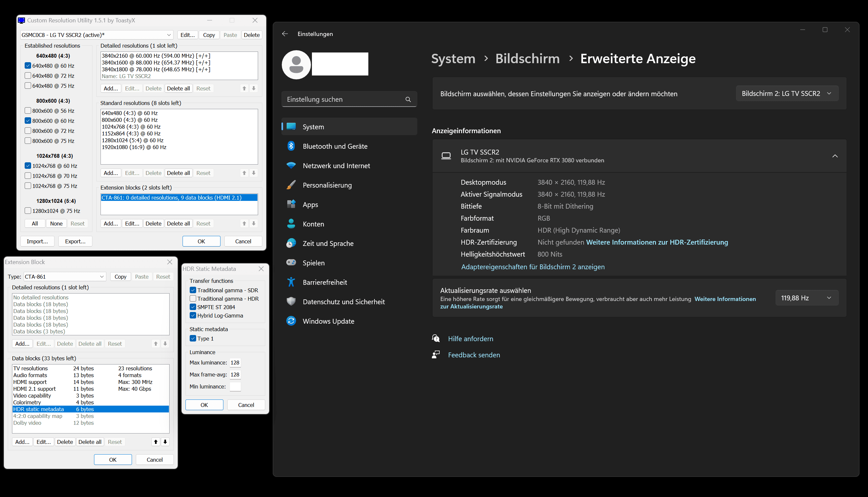
Task: Click the back arrow in Einstellungen window
Action: point(285,34)
